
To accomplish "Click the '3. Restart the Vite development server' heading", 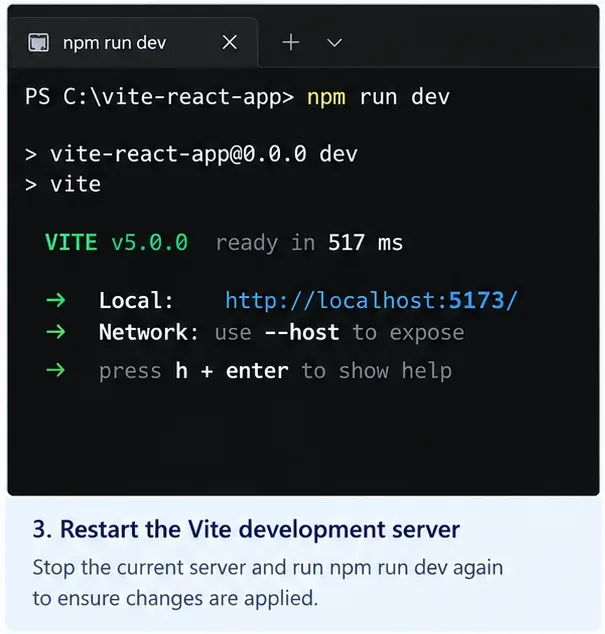I will (246, 529).
